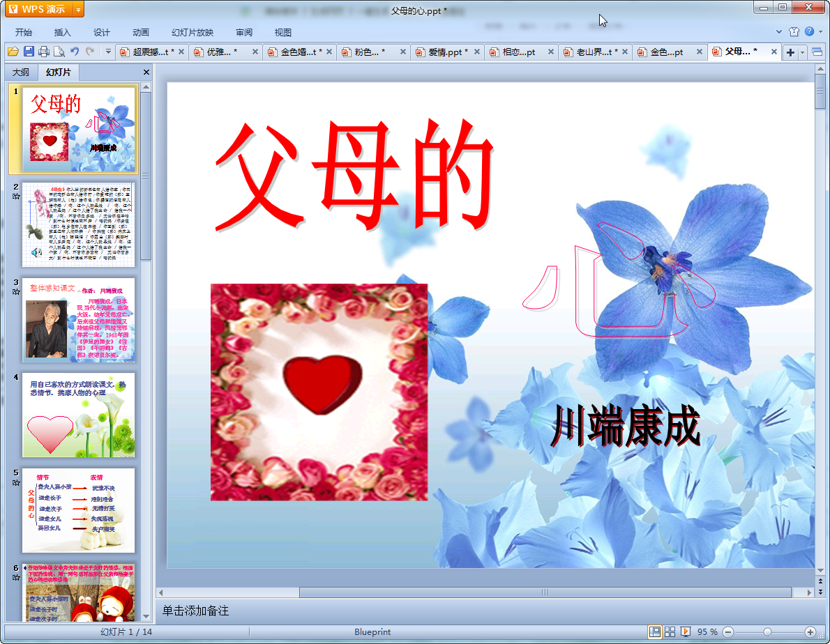Close the 优雅 document tab
This screenshot has height=644, width=830.
tap(255, 52)
